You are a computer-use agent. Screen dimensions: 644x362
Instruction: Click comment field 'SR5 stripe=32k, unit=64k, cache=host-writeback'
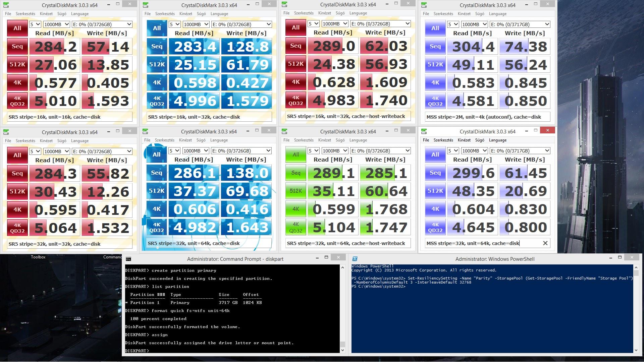[x=348, y=243]
